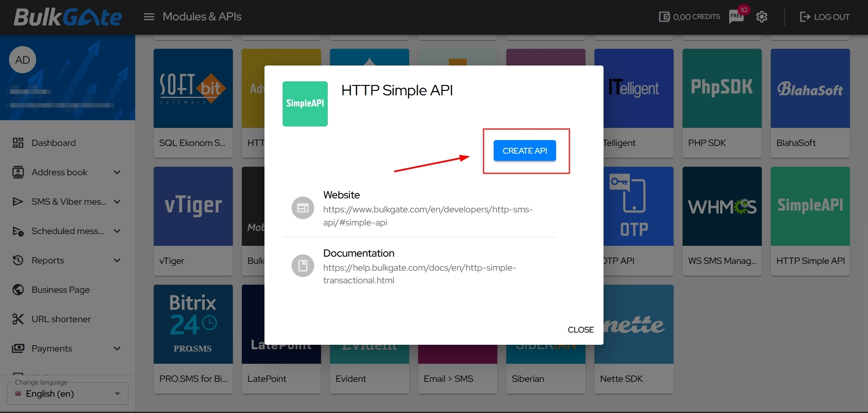This screenshot has width=868, height=413.
Task: Click the Reports history icon
Action: [x=18, y=260]
